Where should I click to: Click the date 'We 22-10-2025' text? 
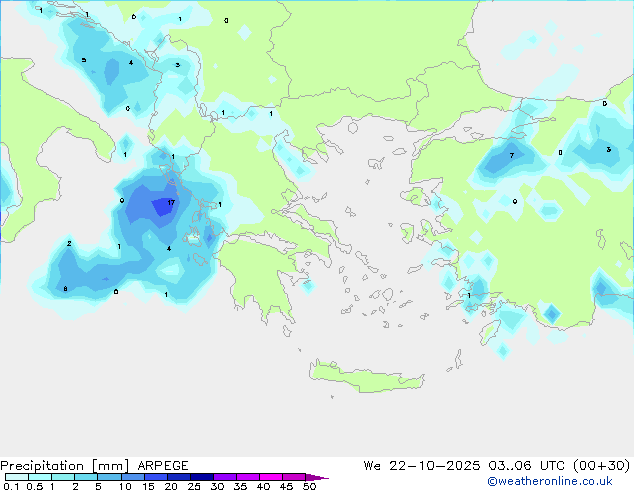pos(422,466)
